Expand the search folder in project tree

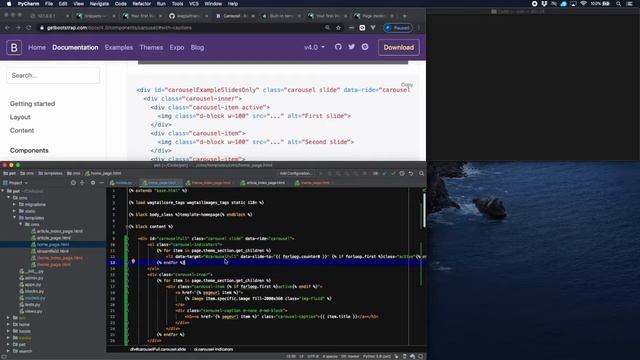[8, 351]
